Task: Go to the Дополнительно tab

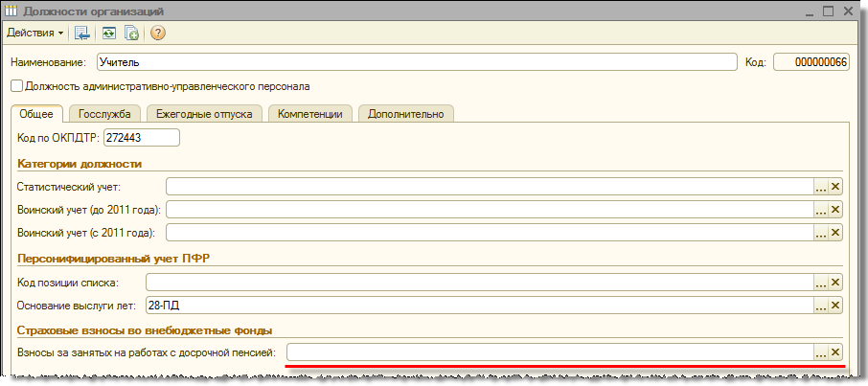Action: tap(406, 114)
